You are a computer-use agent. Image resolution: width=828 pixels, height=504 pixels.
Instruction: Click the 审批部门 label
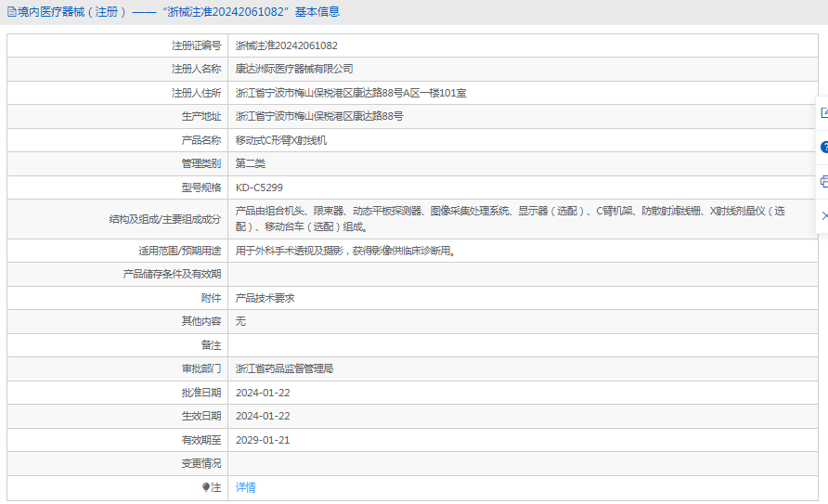coord(201,368)
